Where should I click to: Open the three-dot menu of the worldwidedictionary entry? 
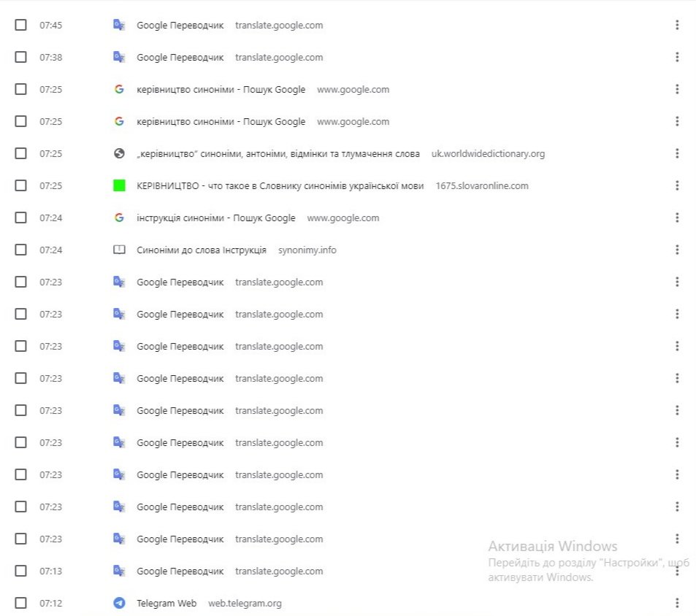pyautogui.click(x=677, y=153)
